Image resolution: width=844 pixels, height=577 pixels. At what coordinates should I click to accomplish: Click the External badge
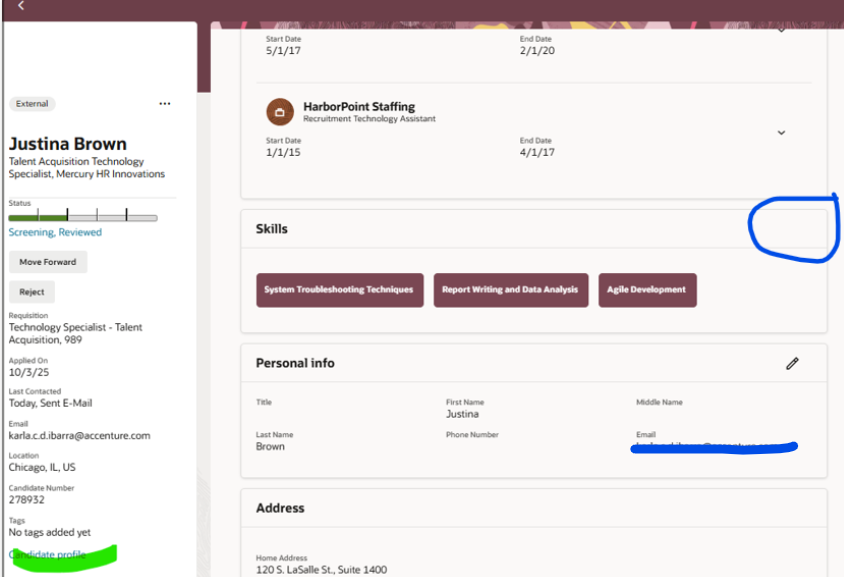(x=32, y=104)
